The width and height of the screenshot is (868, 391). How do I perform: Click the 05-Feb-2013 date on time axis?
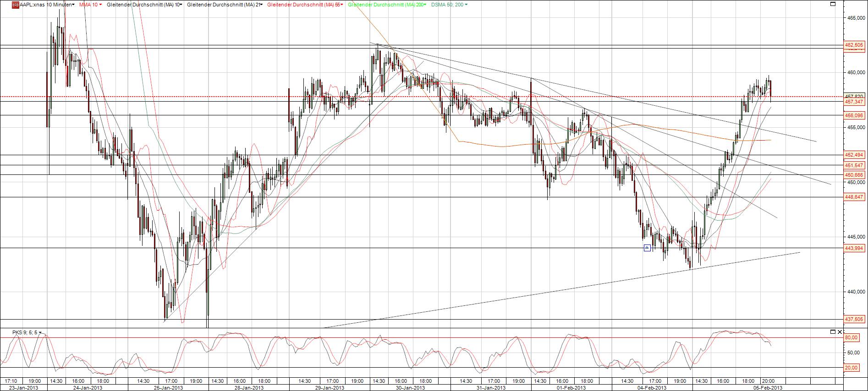tap(769, 387)
